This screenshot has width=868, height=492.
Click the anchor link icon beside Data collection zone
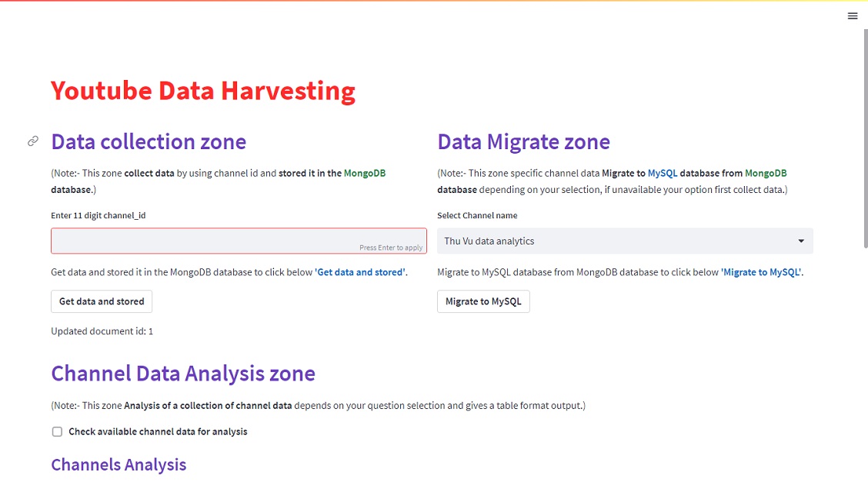(x=33, y=141)
